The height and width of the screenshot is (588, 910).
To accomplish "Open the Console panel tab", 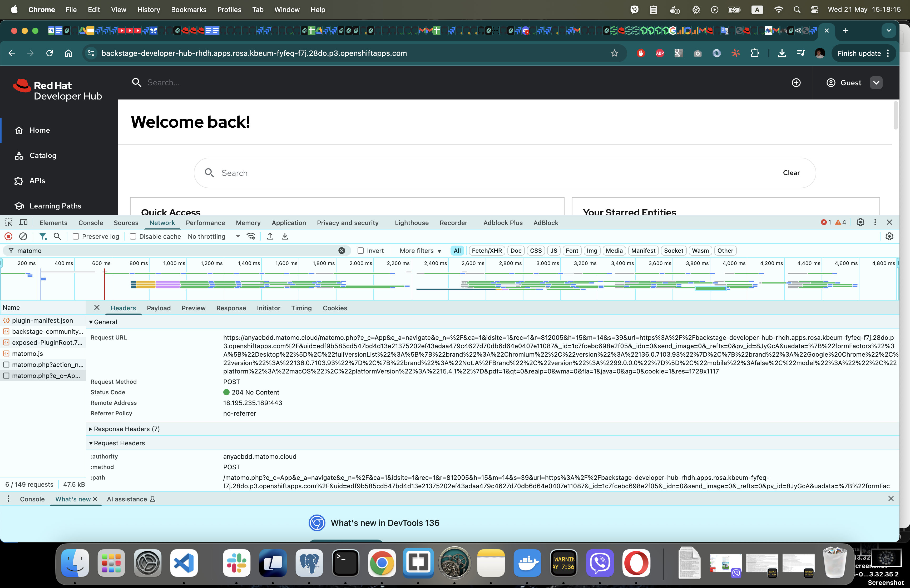I will [x=91, y=223].
